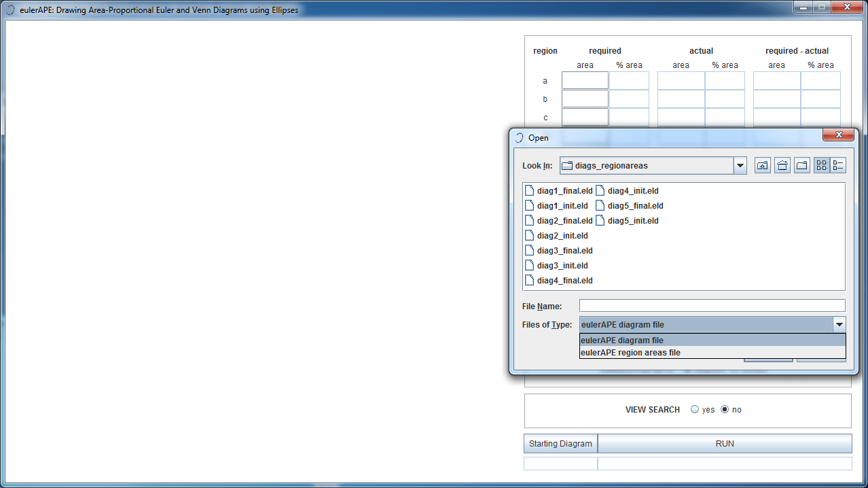Choose eulerAPE region areas file option
The image size is (868, 488).
pyautogui.click(x=712, y=353)
